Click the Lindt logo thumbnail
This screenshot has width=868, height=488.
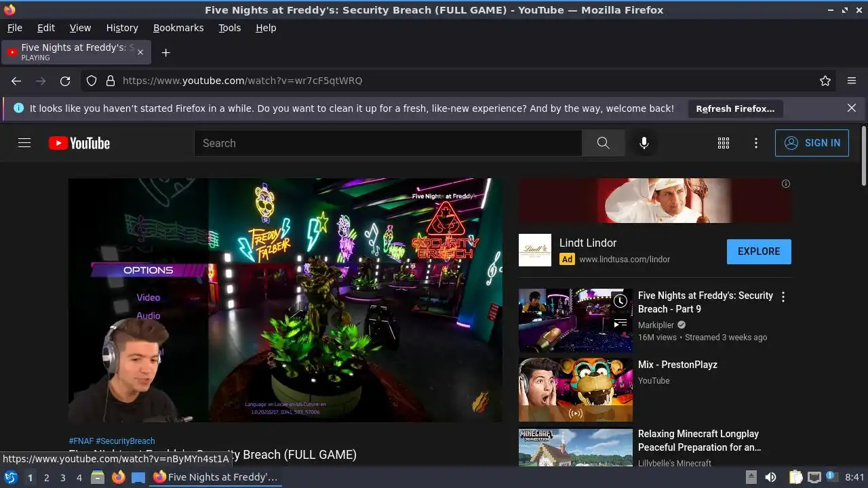point(535,250)
